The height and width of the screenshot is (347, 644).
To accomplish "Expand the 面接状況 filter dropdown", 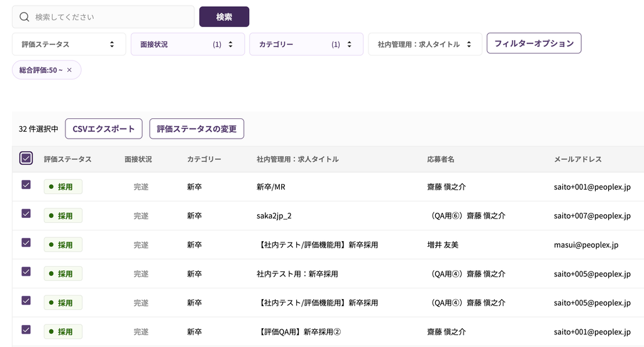I will [187, 45].
